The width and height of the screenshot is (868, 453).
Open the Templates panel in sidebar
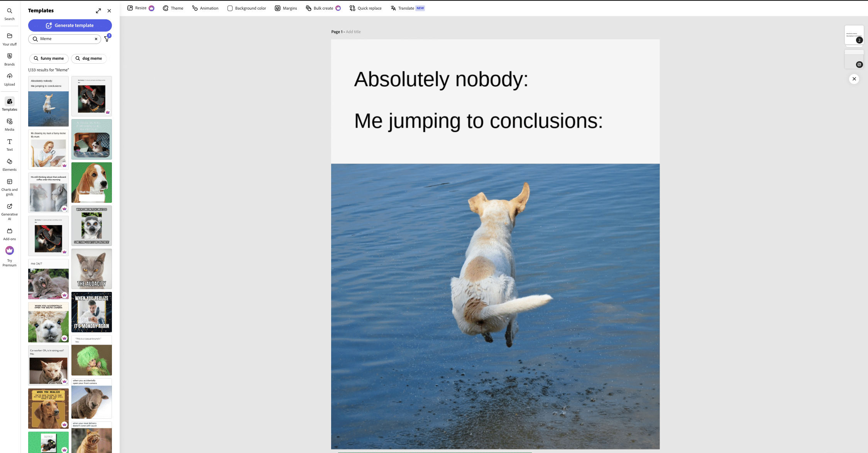(x=9, y=104)
